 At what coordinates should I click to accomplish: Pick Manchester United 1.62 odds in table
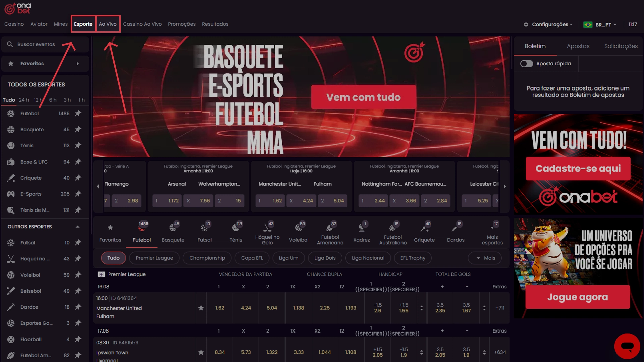click(220, 308)
